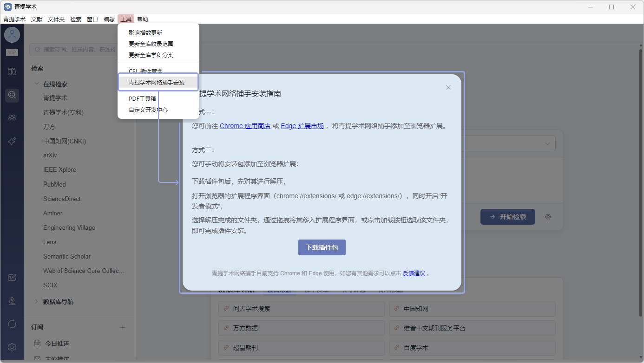Open the database dropdown arrow behind dialog
The image size is (644, 363).
tap(547, 144)
